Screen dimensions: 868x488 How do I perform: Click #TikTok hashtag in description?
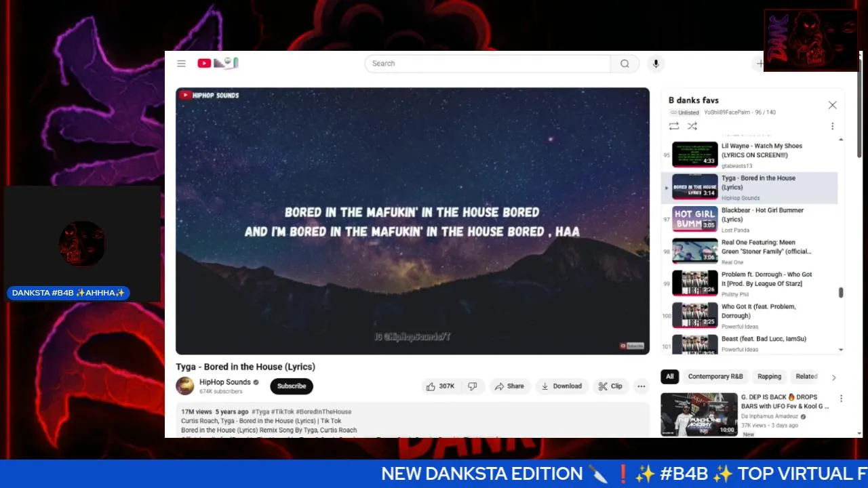(281, 411)
